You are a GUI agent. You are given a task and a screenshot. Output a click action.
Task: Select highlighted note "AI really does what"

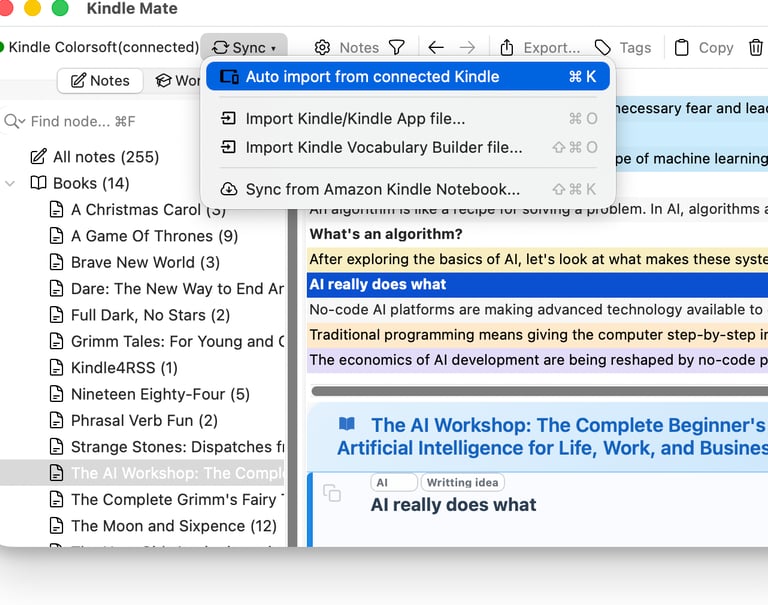click(x=537, y=285)
